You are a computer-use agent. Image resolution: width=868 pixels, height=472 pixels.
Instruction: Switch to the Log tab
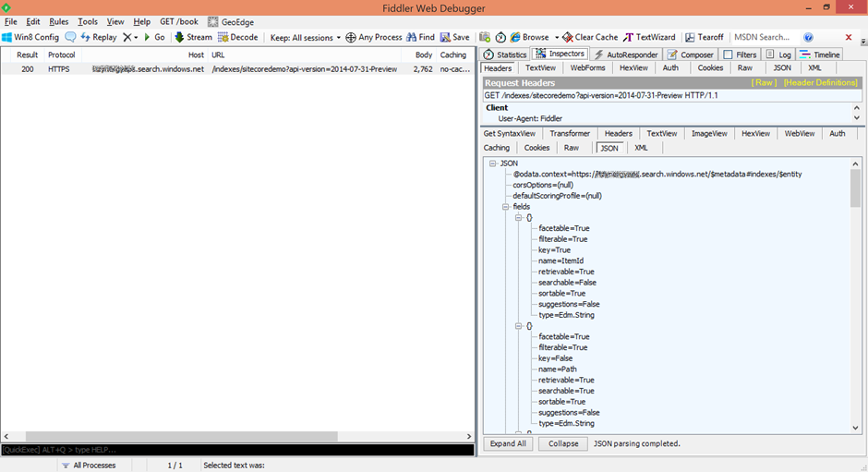click(x=778, y=54)
